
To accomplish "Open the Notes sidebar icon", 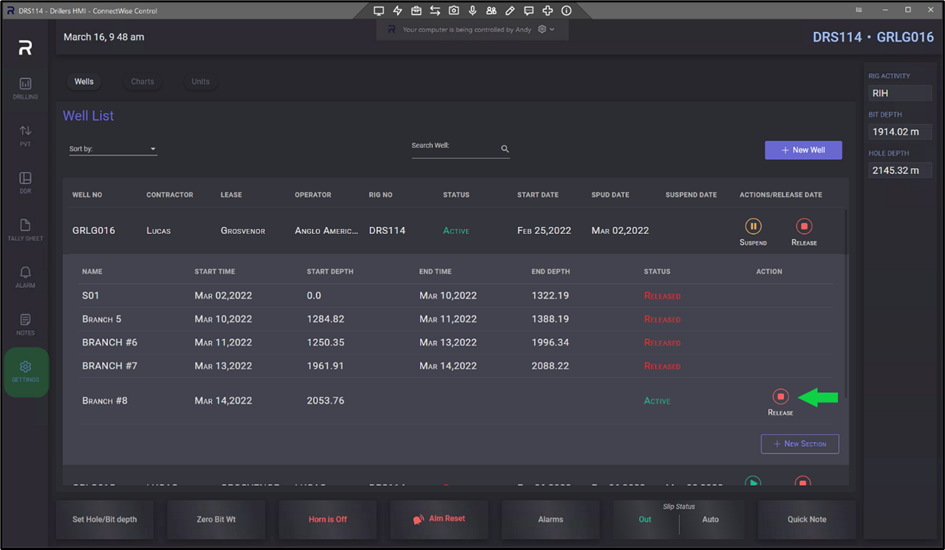I will point(25,323).
